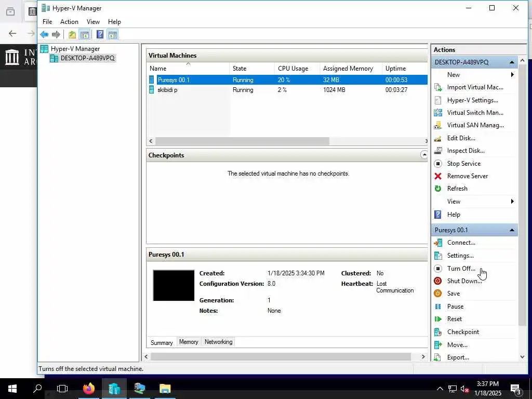Click the Up One Level folder icon
The width and height of the screenshot is (532, 399).
pyautogui.click(x=72, y=34)
